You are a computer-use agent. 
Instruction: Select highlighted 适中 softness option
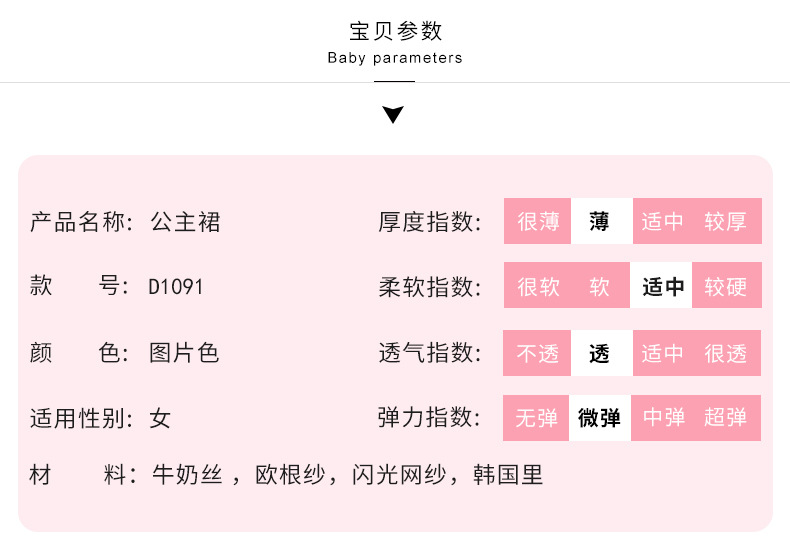[662, 287]
